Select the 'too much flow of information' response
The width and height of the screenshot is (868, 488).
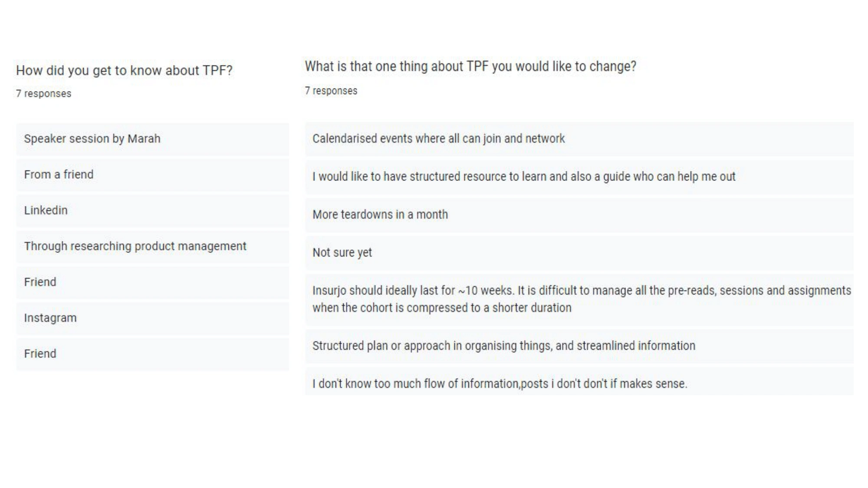(x=579, y=382)
